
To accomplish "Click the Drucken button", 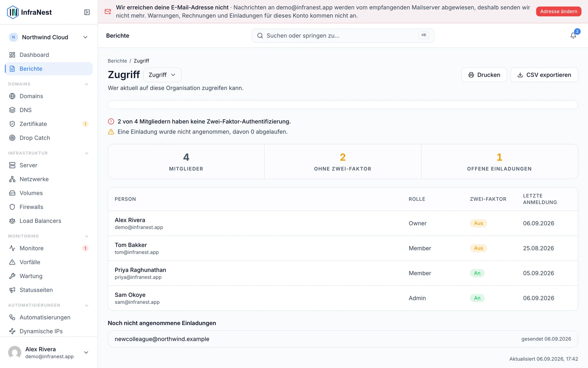I will 484,75.
